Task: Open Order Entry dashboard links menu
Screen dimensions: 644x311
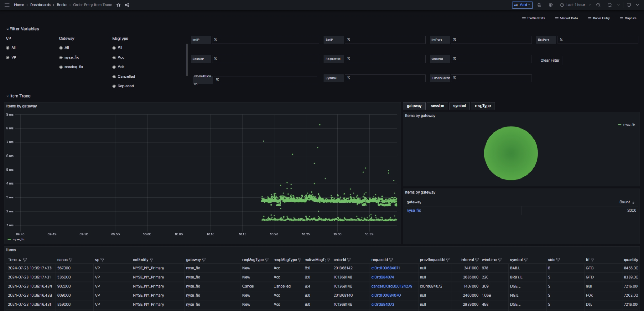Action: pyautogui.click(x=599, y=18)
